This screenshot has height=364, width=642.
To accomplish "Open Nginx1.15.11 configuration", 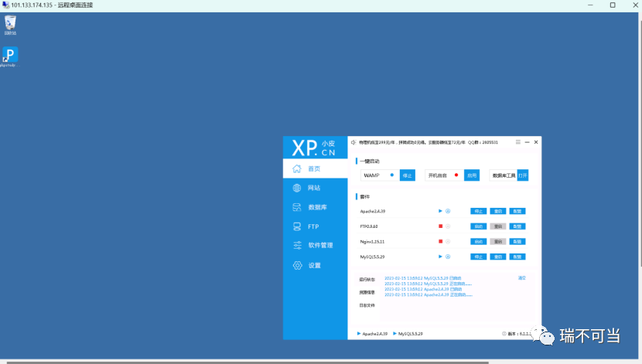I will tap(517, 241).
